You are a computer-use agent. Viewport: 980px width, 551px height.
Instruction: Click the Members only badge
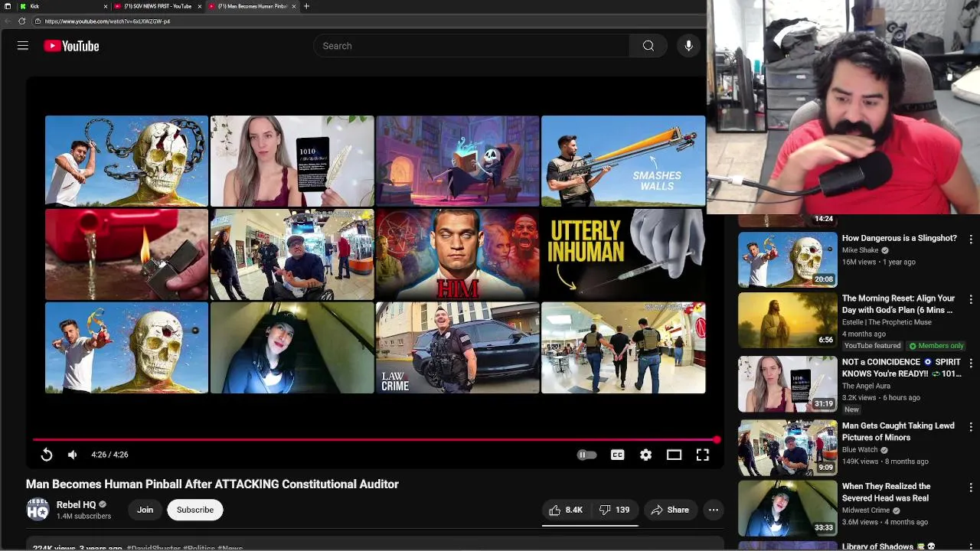coord(936,346)
